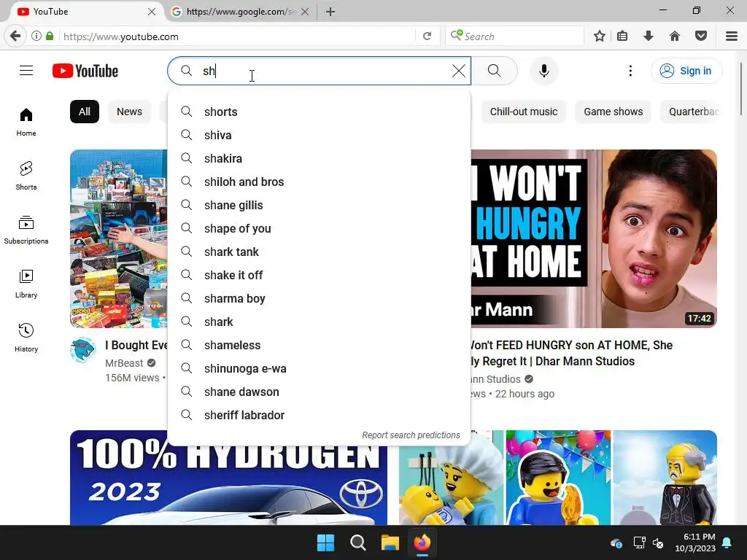Click the green padlock security icon
The width and height of the screenshot is (747, 560).
(x=50, y=36)
